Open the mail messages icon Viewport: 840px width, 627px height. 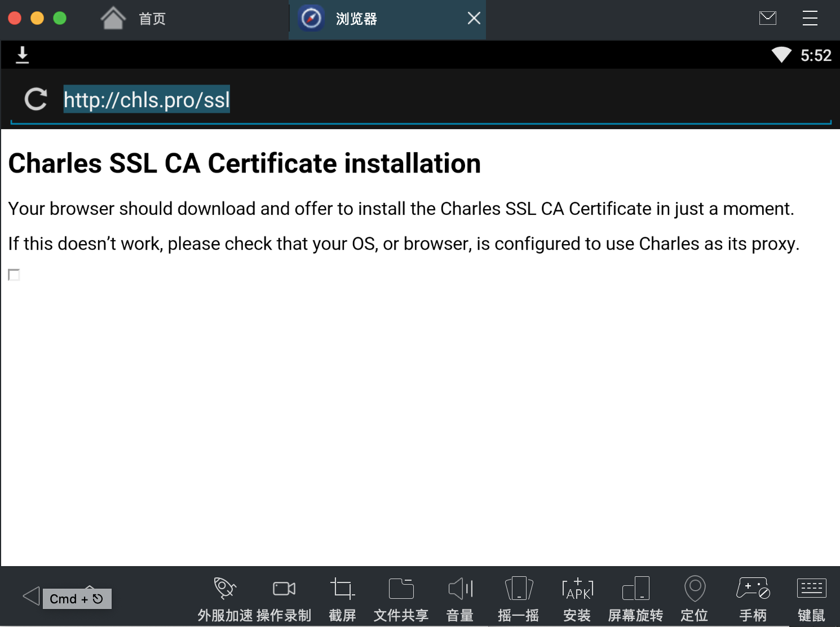(x=768, y=18)
